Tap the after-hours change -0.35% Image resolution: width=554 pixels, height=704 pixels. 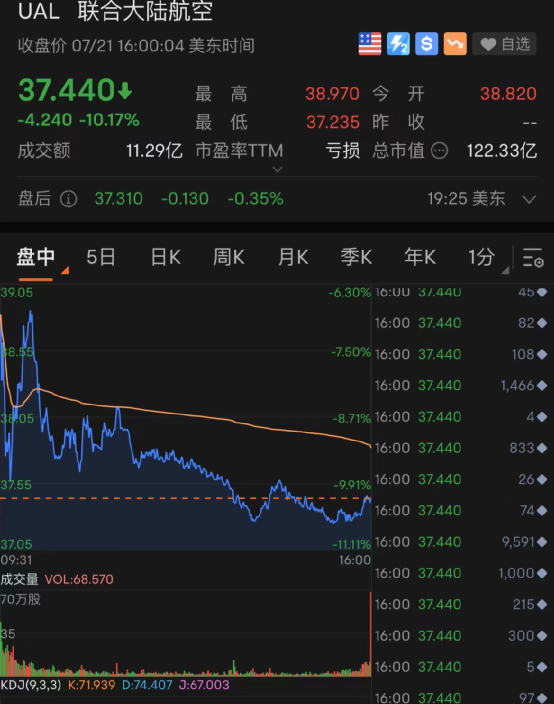click(x=255, y=198)
